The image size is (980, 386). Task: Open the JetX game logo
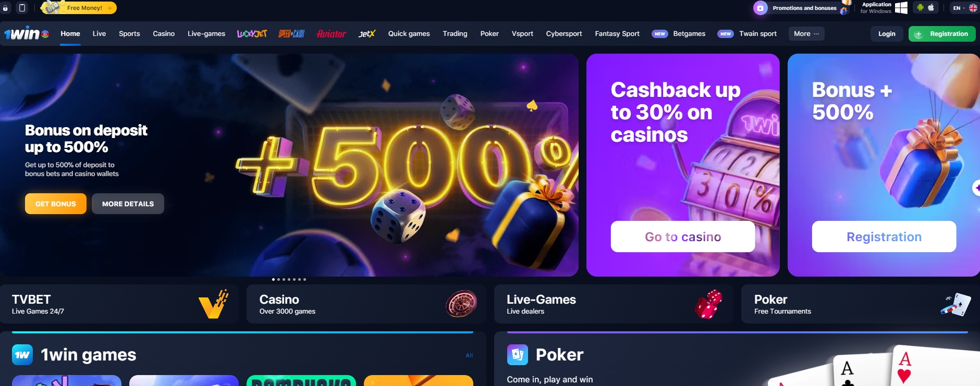pos(367,34)
